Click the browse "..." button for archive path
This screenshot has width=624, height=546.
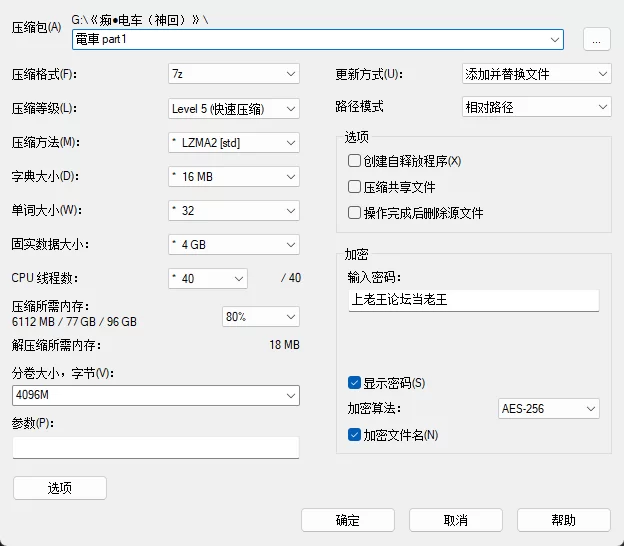[x=596, y=39]
